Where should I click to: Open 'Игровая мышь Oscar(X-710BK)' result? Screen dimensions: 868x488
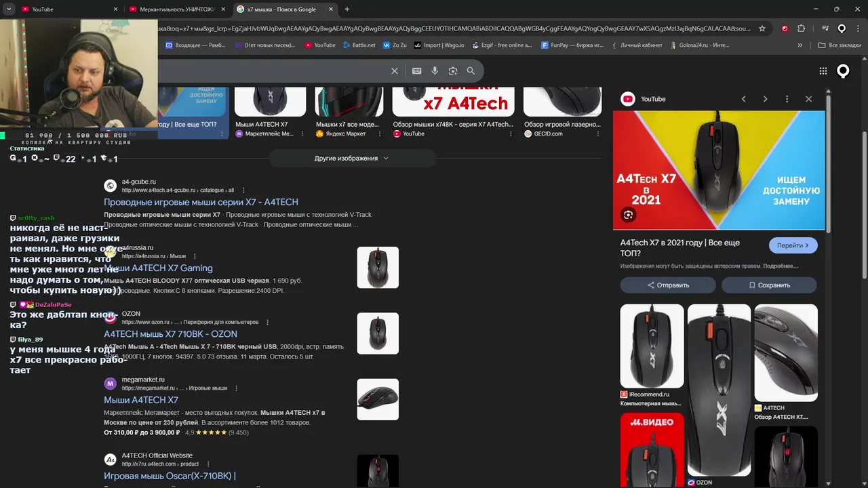[170, 476]
